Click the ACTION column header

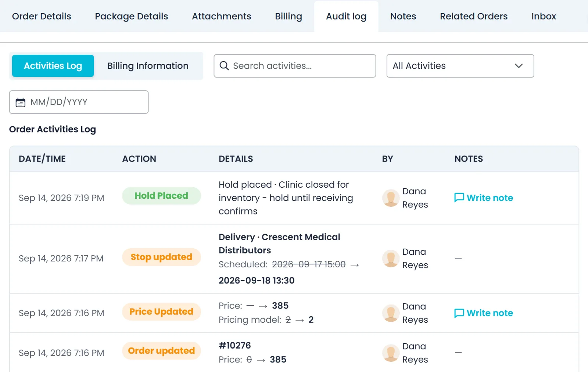pyautogui.click(x=139, y=159)
